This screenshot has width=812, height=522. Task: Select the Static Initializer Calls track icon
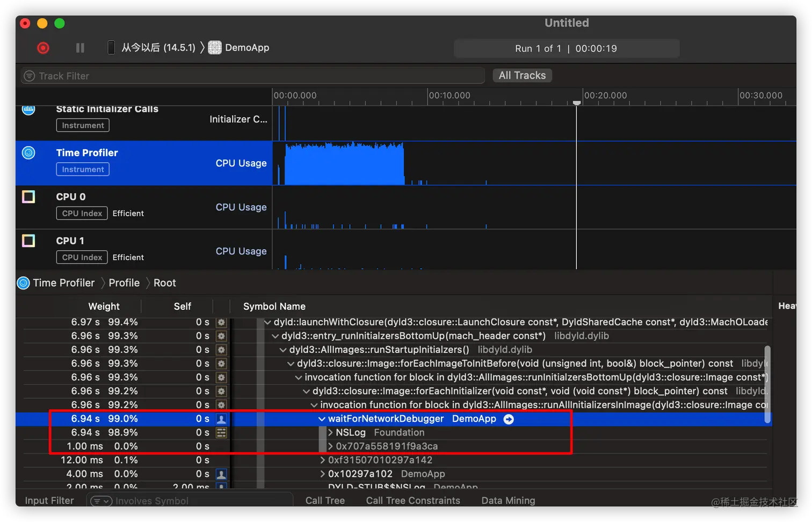pos(28,110)
